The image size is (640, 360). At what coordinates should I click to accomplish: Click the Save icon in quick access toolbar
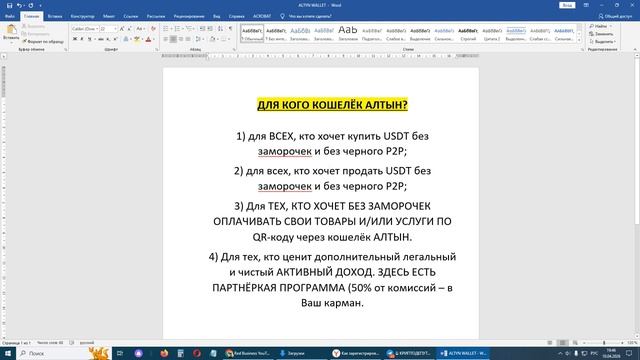click(9, 5)
